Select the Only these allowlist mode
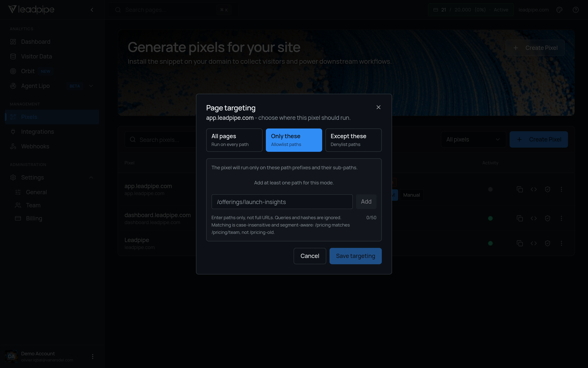Viewport: 588px width, 368px height. (x=294, y=140)
